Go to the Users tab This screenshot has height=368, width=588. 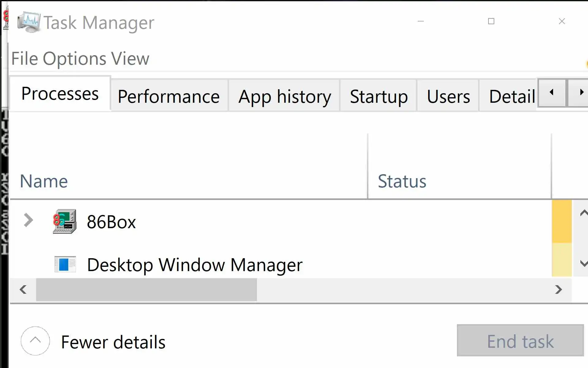[448, 96]
